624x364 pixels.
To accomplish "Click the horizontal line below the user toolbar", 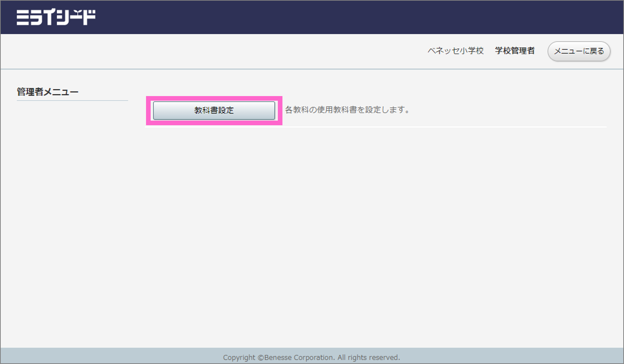I will (312, 69).
